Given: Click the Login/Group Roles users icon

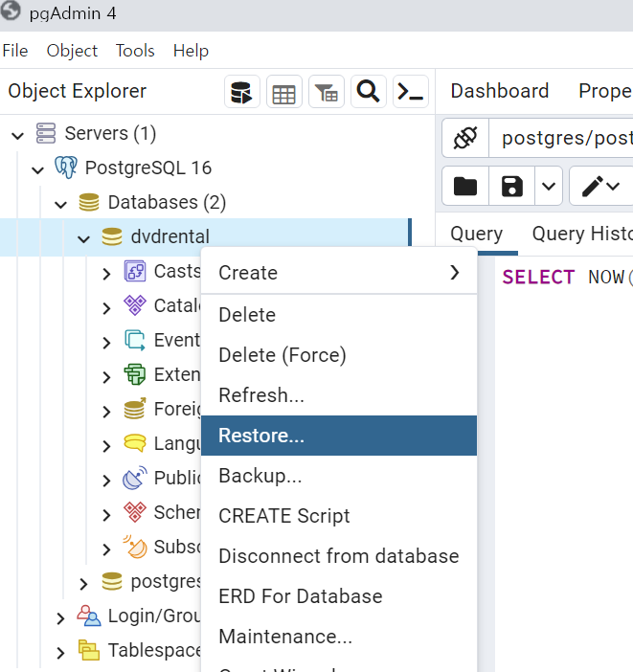Looking at the screenshot, I should click(89, 616).
